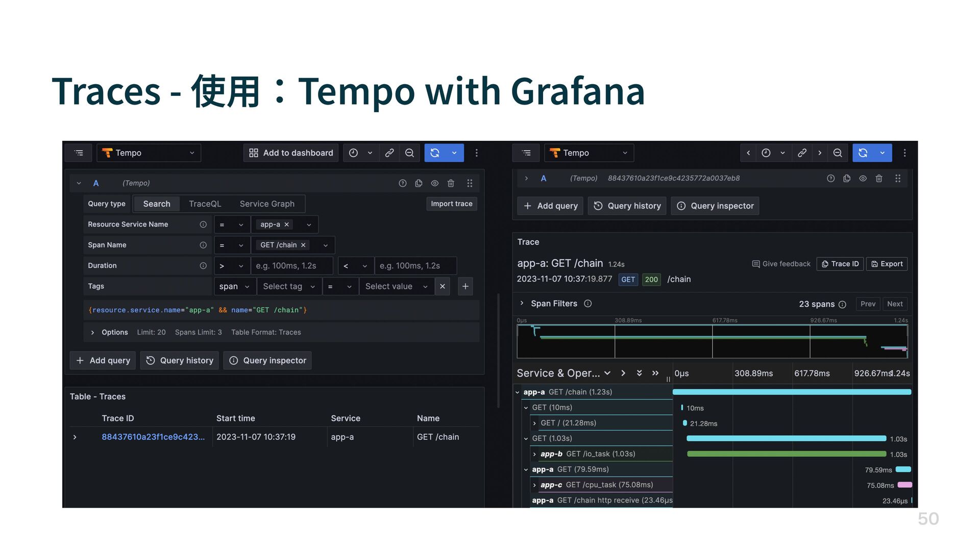This screenshot has height=551, width=980.
Task: Zoom out time range in right panel
Action: [838, 153]
